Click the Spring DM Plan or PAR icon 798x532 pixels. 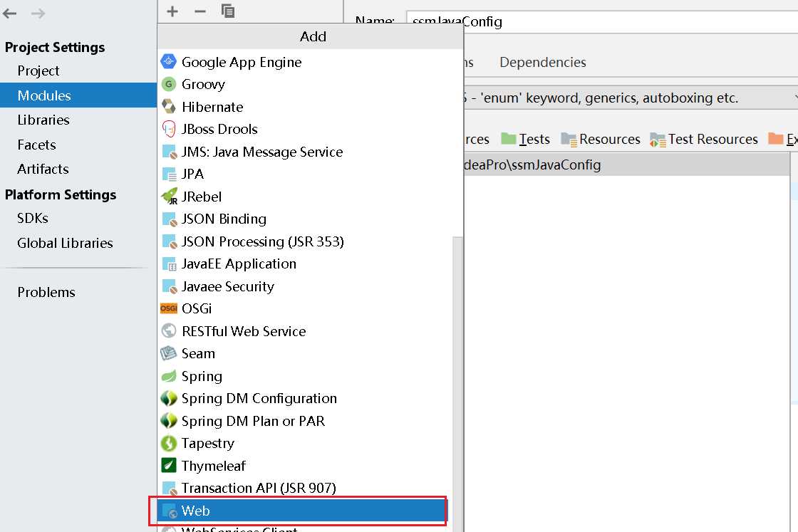[x=168, y=421]
